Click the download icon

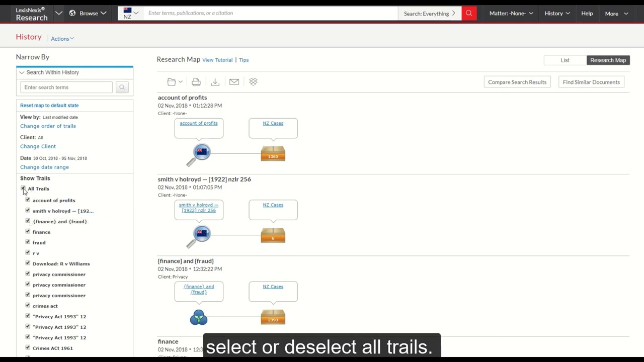tap(215, 82)
